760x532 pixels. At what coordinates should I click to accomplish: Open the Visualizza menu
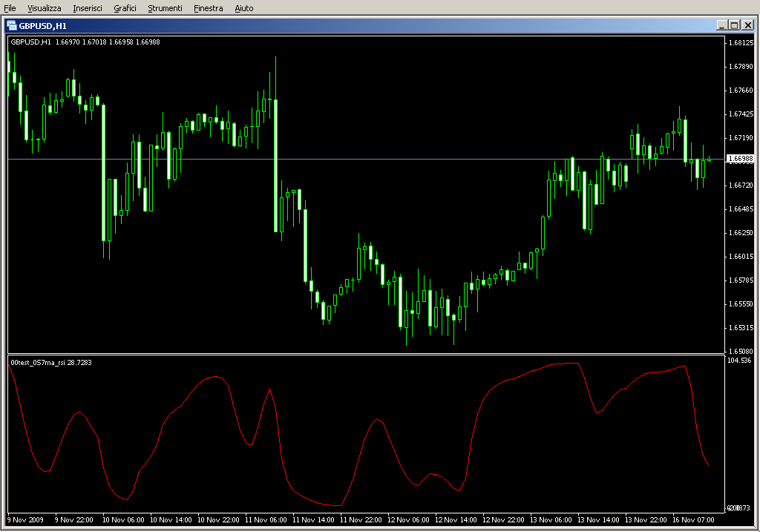(45, 8)
